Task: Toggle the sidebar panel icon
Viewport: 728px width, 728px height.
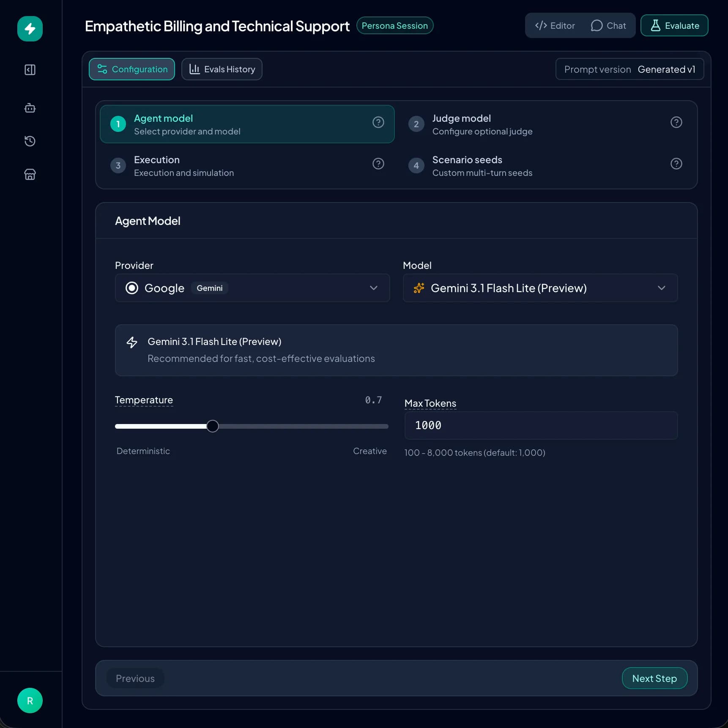Action: click(30, 70)
